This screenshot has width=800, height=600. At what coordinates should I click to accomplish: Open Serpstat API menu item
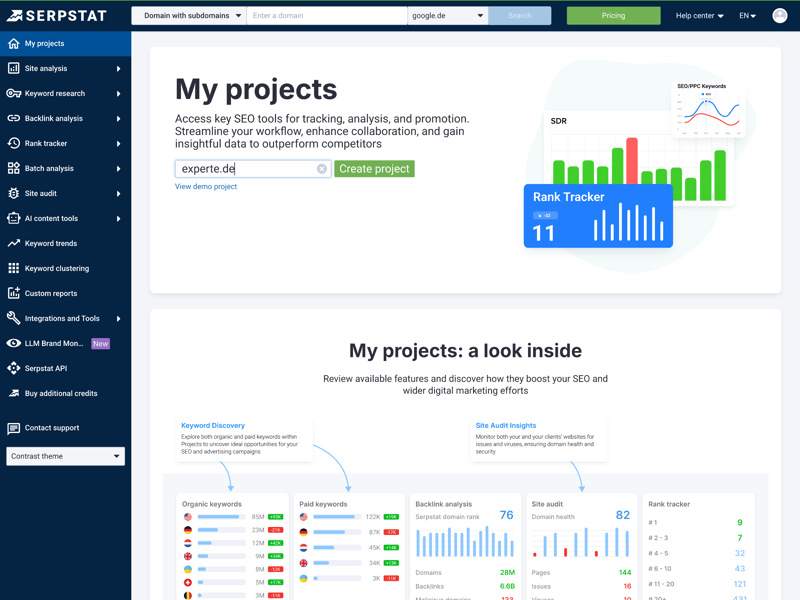[65, 368]
